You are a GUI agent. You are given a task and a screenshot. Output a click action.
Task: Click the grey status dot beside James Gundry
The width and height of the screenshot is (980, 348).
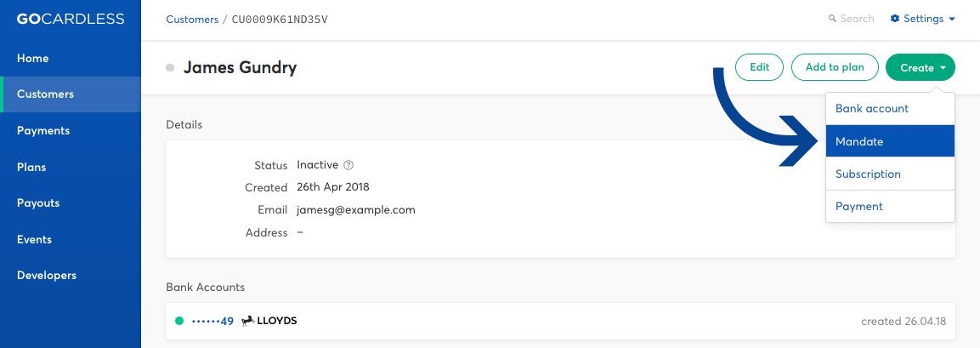point(170,67)
